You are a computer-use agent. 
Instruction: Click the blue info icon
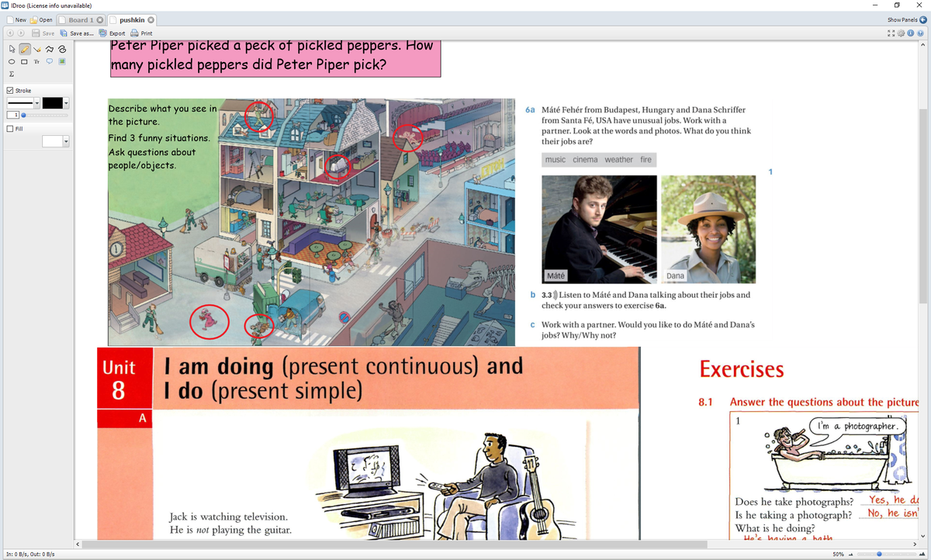(x=912, y=33)
